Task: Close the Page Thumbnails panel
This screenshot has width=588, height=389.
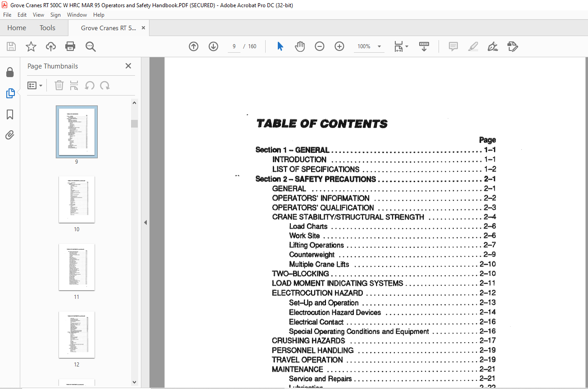Action: point(128,66)
